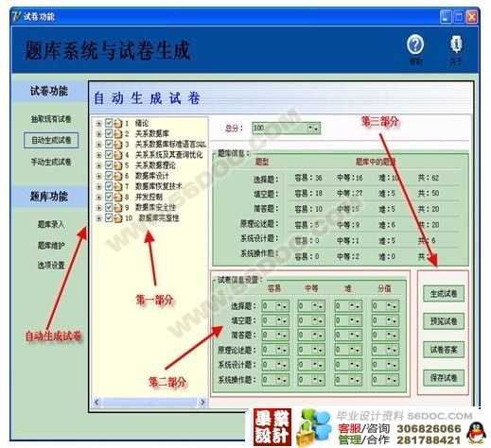
Task: Click the folder icon next to 绪论
Action: click(118, 123)
